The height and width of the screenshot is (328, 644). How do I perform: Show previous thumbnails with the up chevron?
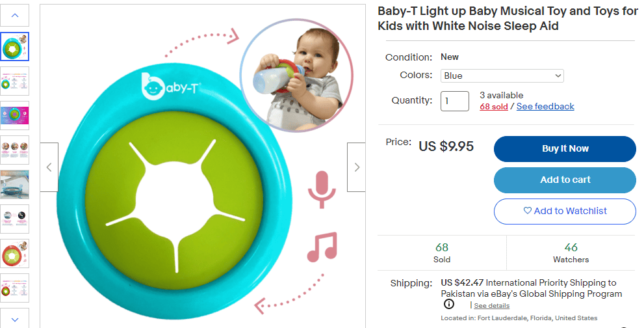(15, 16)
